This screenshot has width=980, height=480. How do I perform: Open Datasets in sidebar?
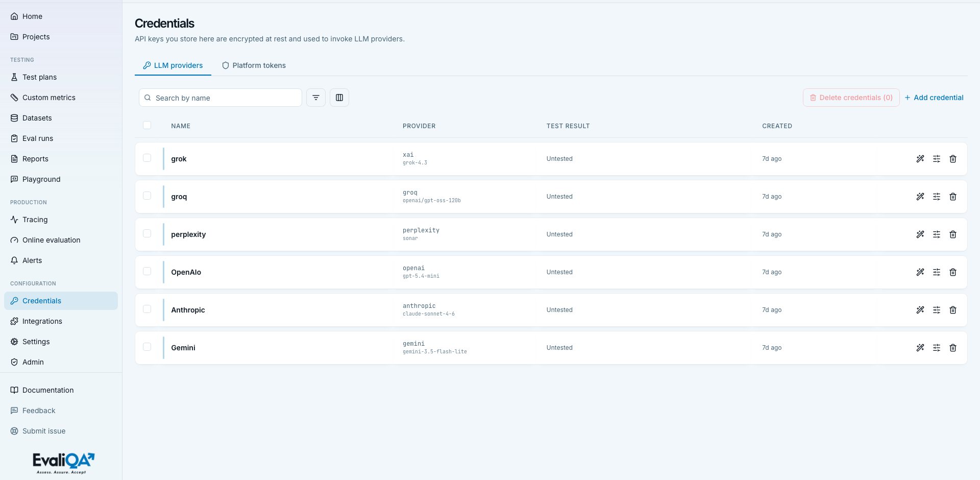click(61, 118)
